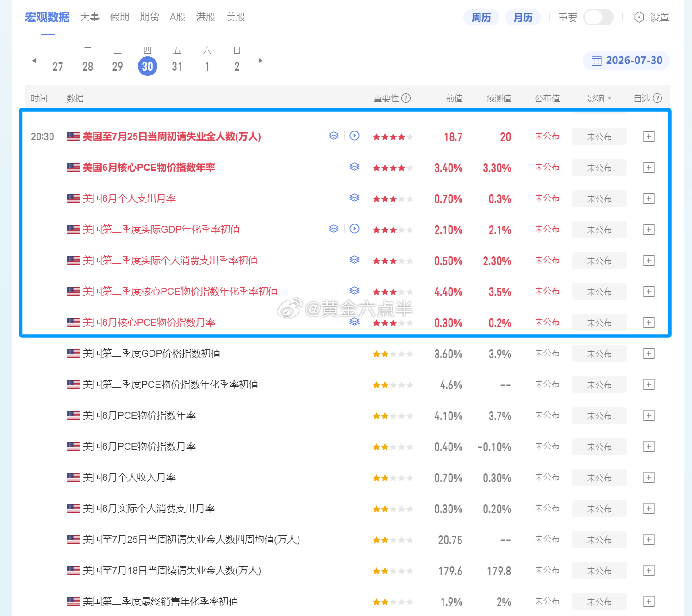Play video for 初请失业金人数 row
This screenshot has width=692, height=616.
[355, 136]
